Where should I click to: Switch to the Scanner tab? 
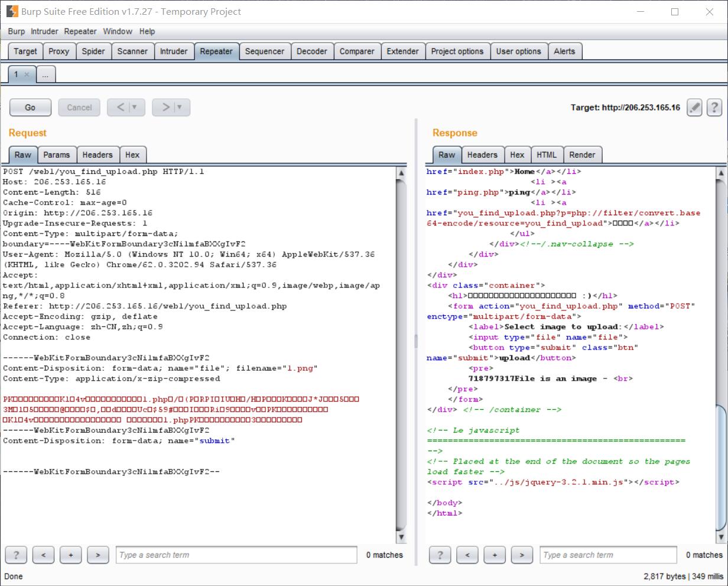132,51
